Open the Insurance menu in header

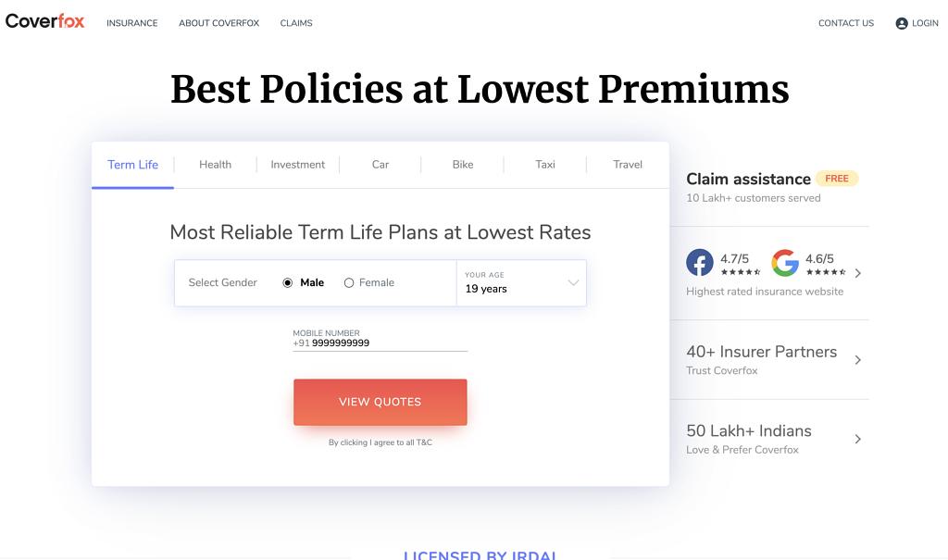131,23
